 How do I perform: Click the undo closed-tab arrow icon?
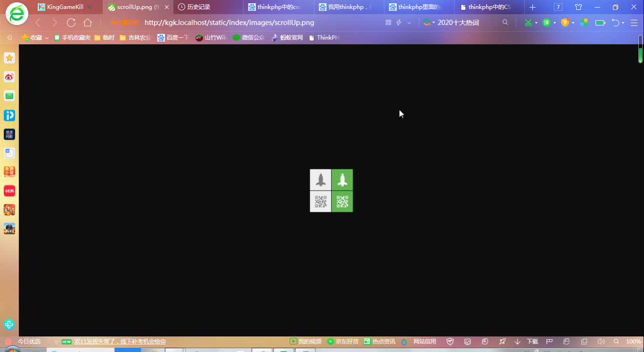click(x=615, y=23)
